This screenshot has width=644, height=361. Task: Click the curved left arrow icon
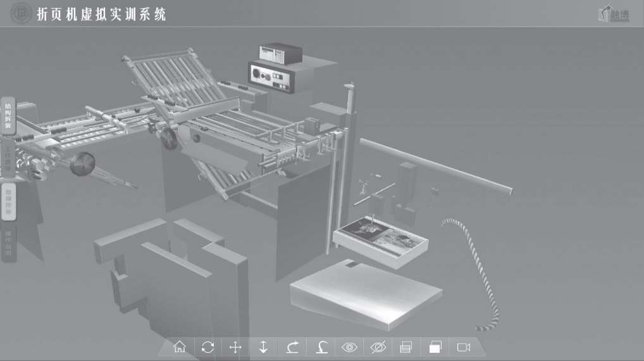pyautogui.click(x=321, y=347)
